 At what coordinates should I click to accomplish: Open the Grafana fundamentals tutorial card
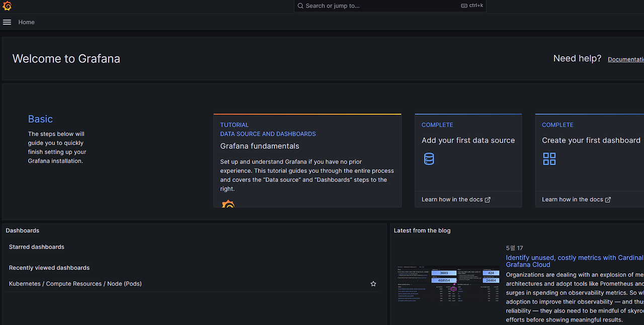pyautogui.click(x=307, y=160)
